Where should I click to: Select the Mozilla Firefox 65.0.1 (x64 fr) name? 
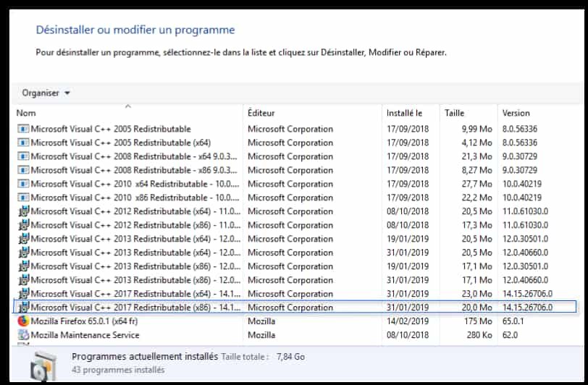point(84,321)
